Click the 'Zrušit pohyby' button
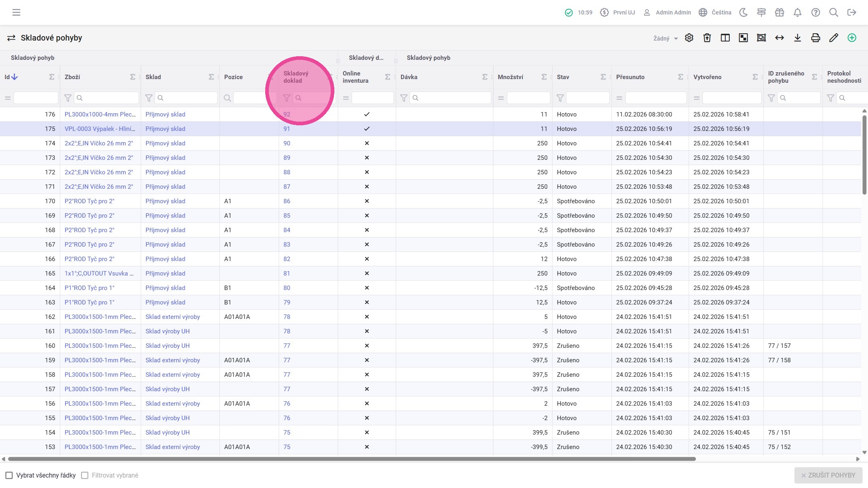Viewport: 868px width, 488px height. click(x=828, y=476)
